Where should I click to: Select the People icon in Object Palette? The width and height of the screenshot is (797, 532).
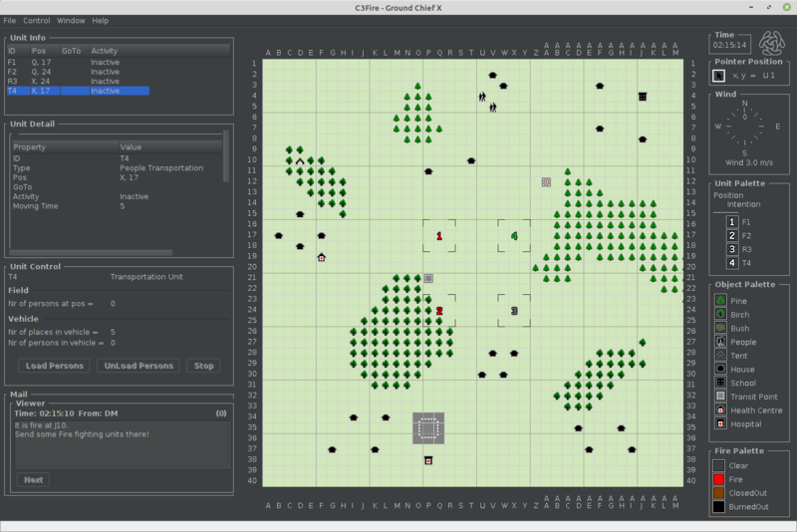[721, 342]
